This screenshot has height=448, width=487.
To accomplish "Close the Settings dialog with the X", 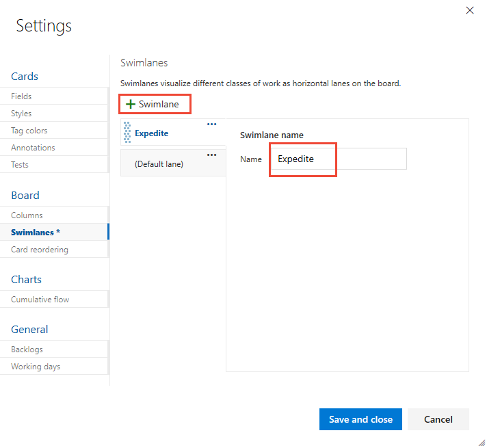I will (x=470, y=10).
